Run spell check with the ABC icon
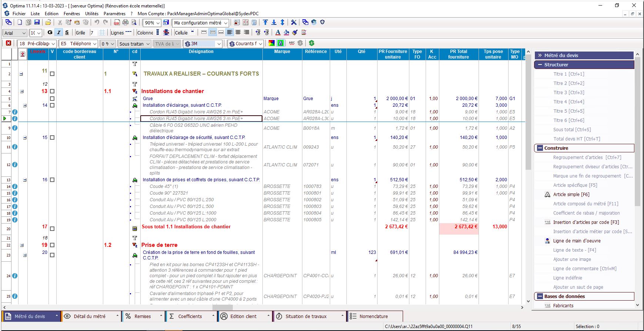644x331 pixels. [x=292, y=43]
